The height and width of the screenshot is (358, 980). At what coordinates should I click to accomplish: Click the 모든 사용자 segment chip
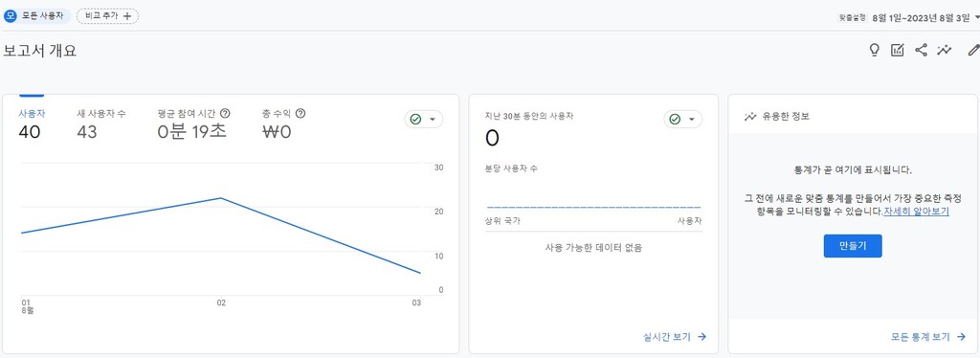pos(37,16)
